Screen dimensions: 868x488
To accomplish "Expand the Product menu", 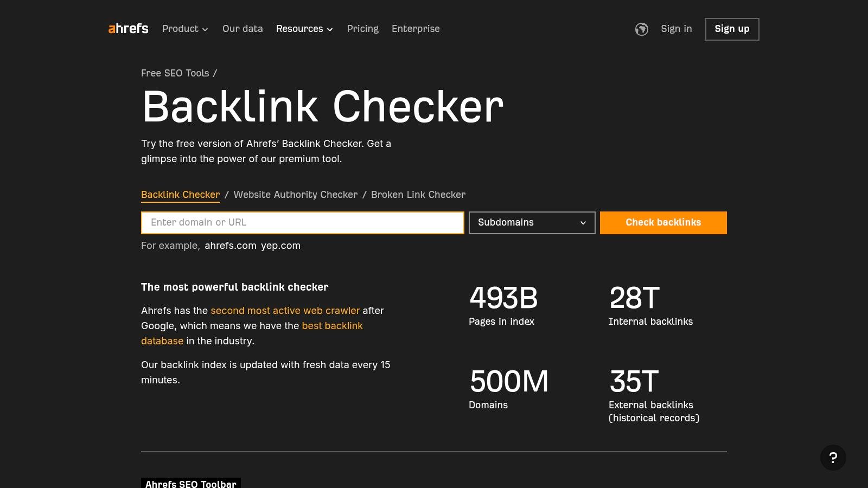I will [x=185, y=29].
